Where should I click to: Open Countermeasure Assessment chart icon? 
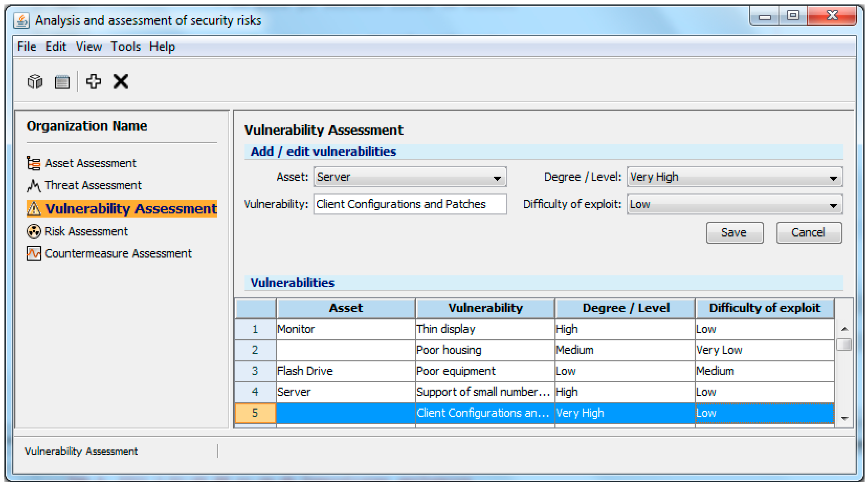[x=34, y=254]
